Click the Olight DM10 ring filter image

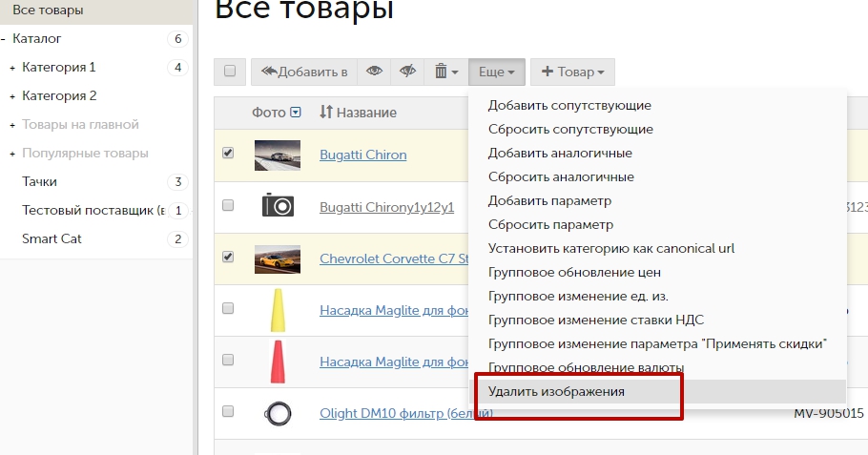pyautogui.click(x=278, y=413)
